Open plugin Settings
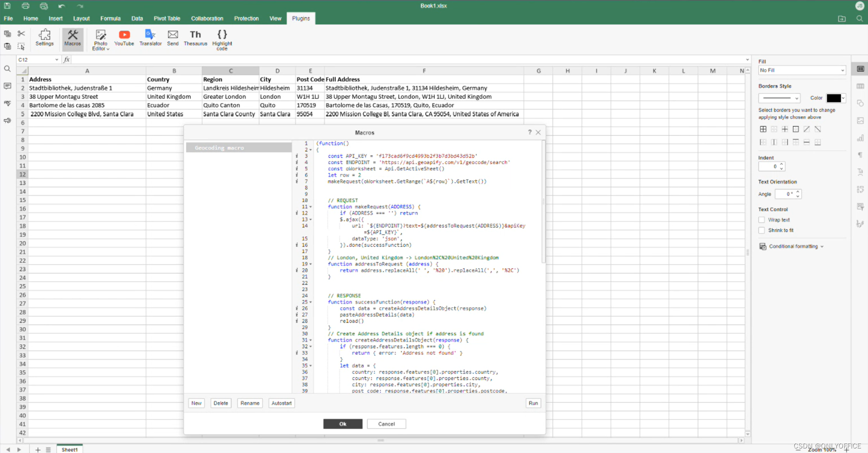Image resolution: width=868 pixels, height=453 pixels. pos(44,38)
